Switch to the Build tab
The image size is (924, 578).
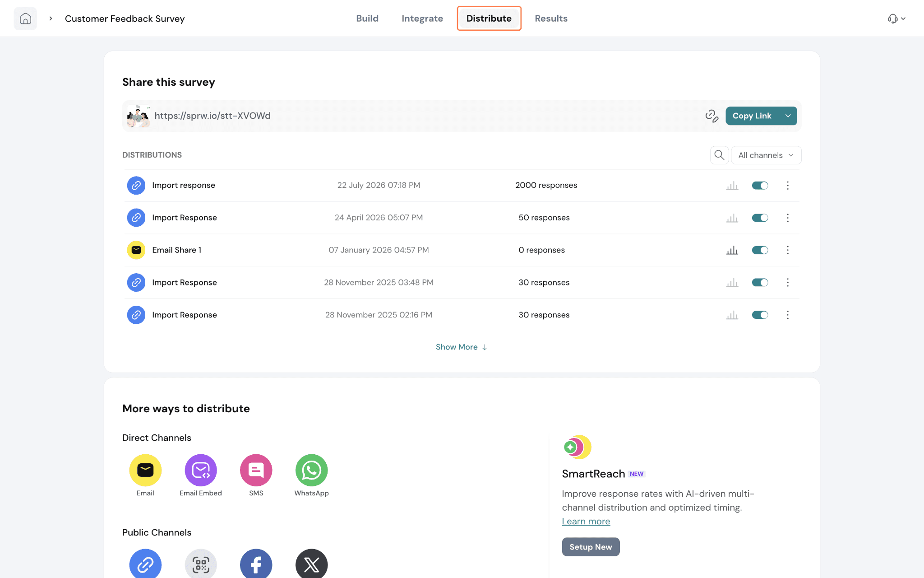pyautogui.click(x=367, y=19)
